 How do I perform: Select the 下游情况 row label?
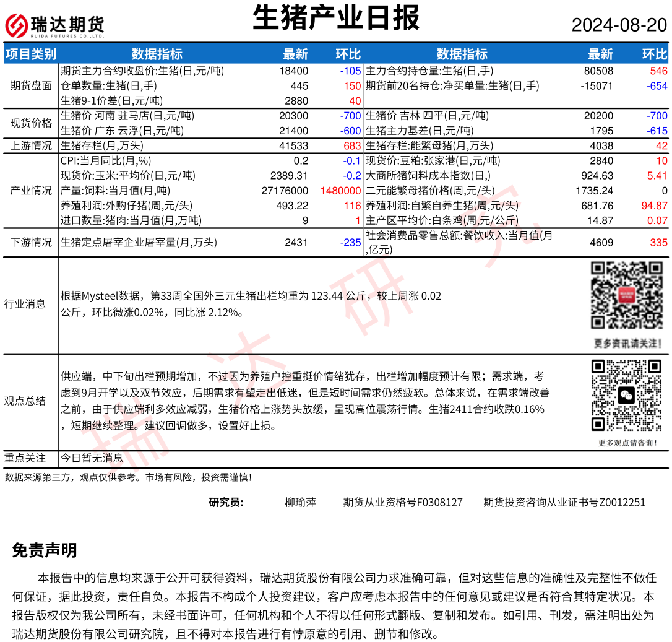coord(31,243)
